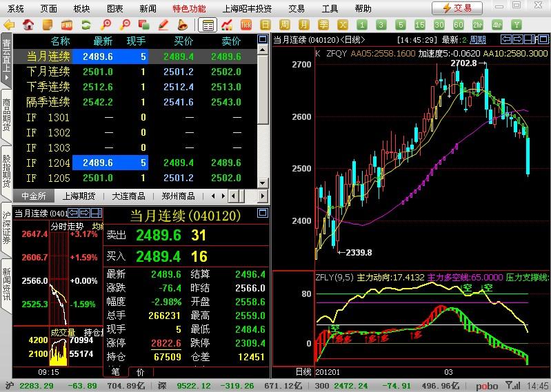The width and height of the screenshot is (551, 392).
Task: Switch to the Tick chart view
Action: coord(246,25)
